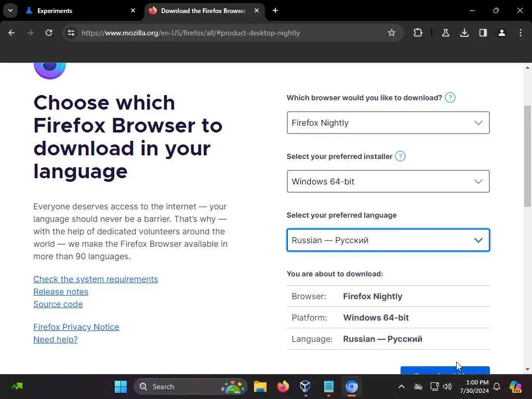Expand the Russian language dropdown
Image resolution: width=532 pixels, height=399 pixels.
click(388, 240)
